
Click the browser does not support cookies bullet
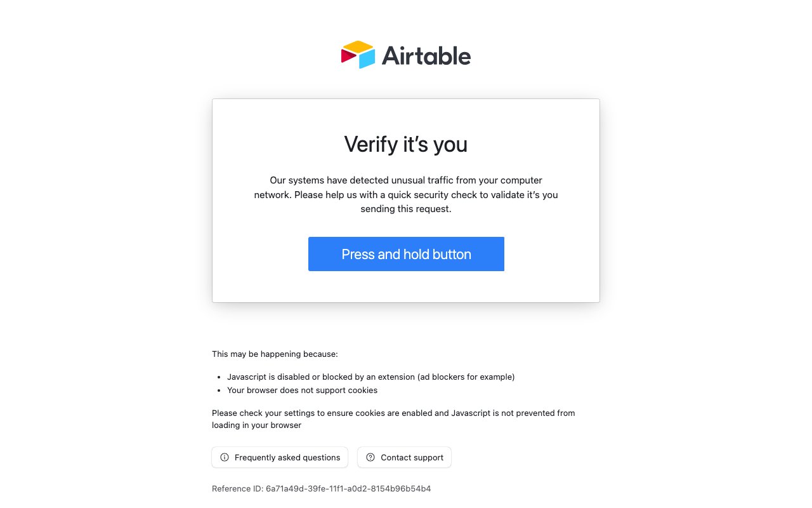point(302,390)
